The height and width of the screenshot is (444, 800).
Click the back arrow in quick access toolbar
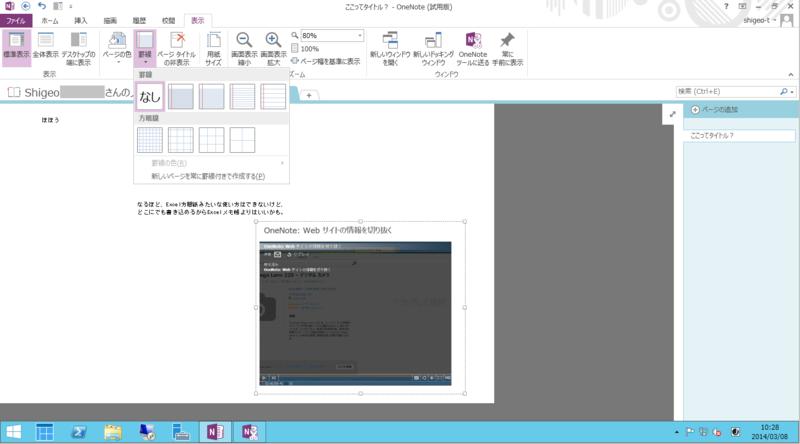coord(26,6)
